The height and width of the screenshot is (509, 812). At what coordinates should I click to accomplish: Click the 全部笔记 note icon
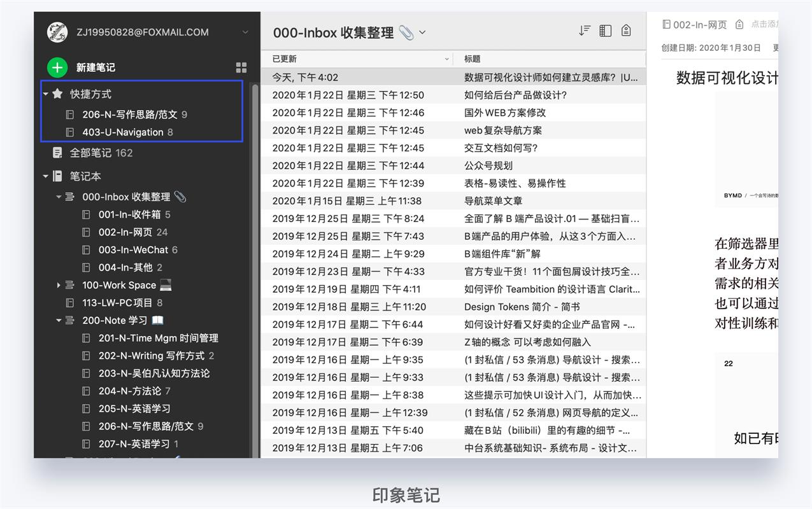pyautogui.click(x=57, y=153)
